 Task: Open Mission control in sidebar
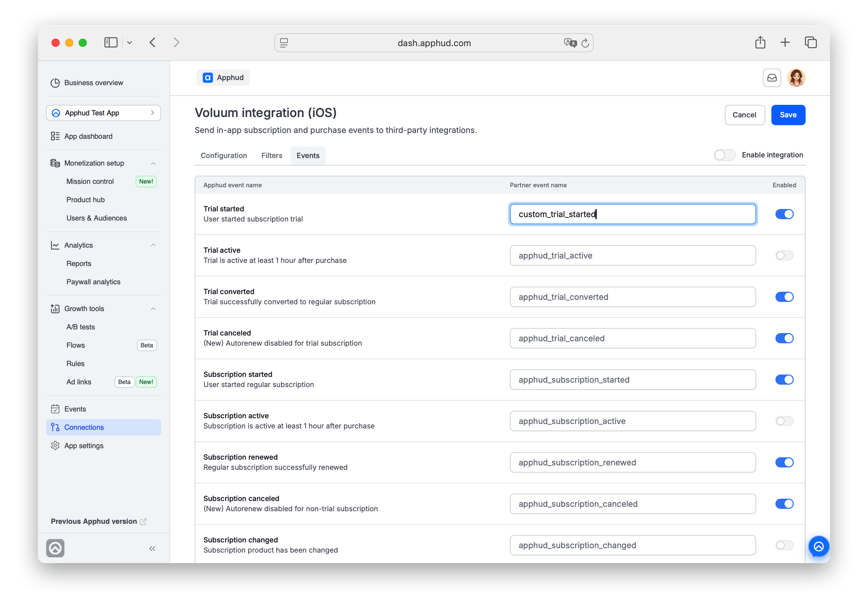(x=90, y=181)
